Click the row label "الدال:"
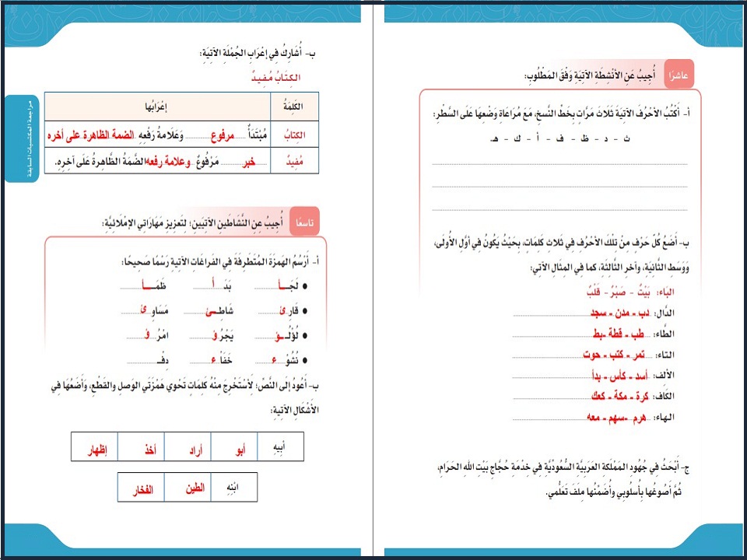The height and width of the screenshot is (560, 747). click(x=665, y=313)
